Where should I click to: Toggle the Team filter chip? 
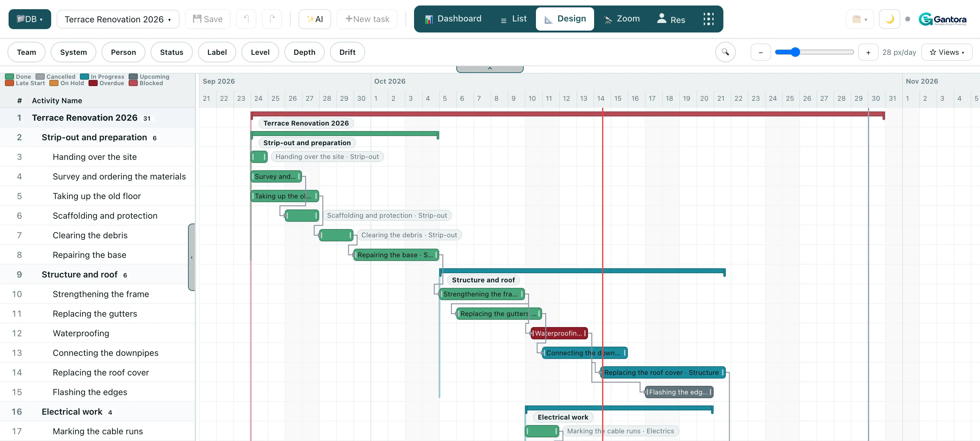(x=27, y=52)
